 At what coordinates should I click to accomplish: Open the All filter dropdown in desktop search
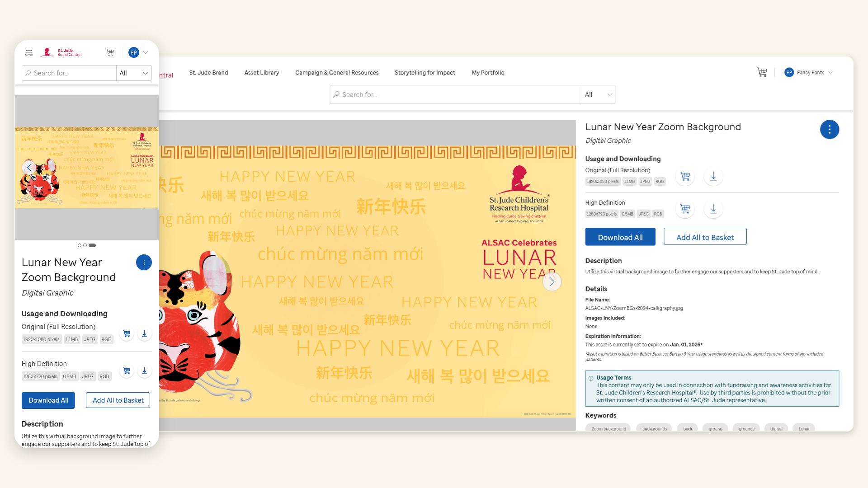[598, 94]
